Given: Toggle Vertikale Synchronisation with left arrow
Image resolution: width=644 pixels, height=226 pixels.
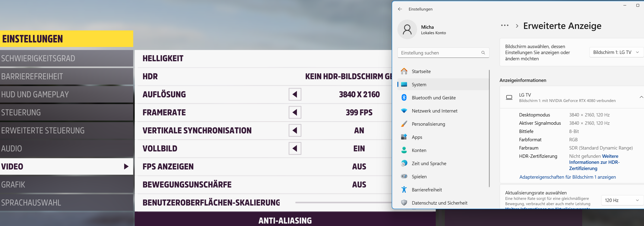Looking at the screenshot, I should 295,130.
